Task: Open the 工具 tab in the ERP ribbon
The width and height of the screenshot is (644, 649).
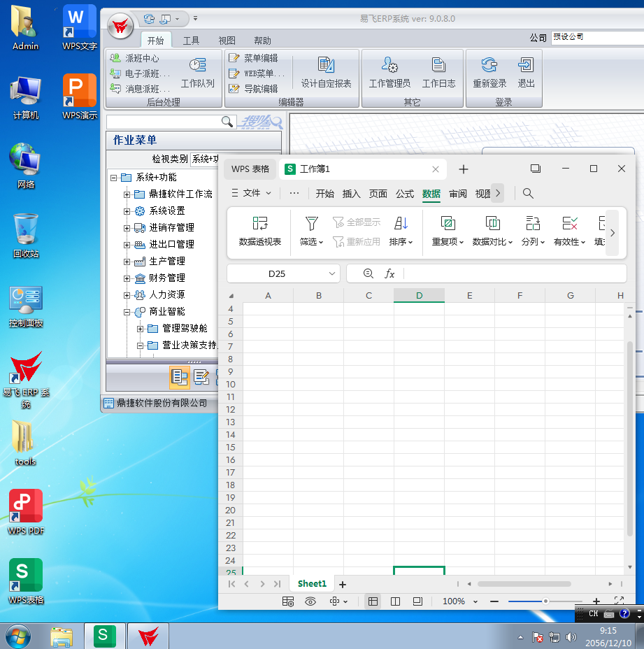Action: (191, 41)
